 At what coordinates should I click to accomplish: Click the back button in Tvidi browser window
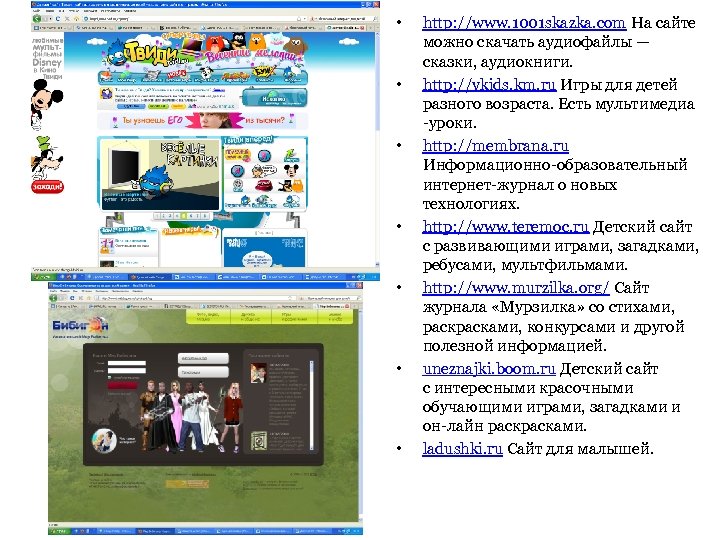point(37,19)
